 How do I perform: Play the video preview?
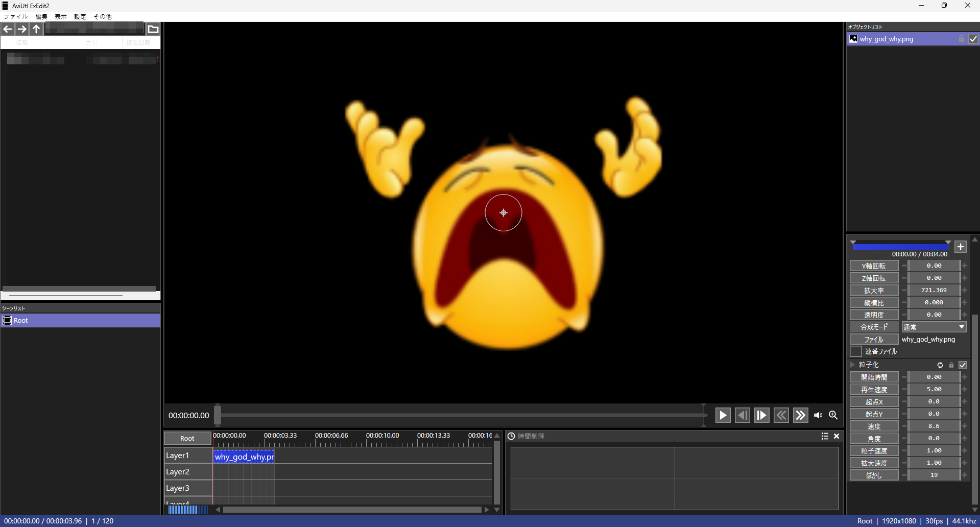tap(723, 415)
